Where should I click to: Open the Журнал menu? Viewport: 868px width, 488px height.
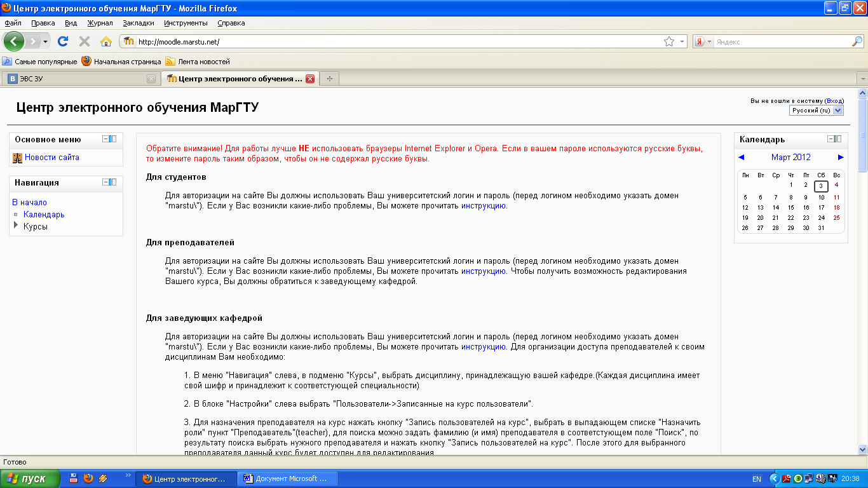(100, 23)
